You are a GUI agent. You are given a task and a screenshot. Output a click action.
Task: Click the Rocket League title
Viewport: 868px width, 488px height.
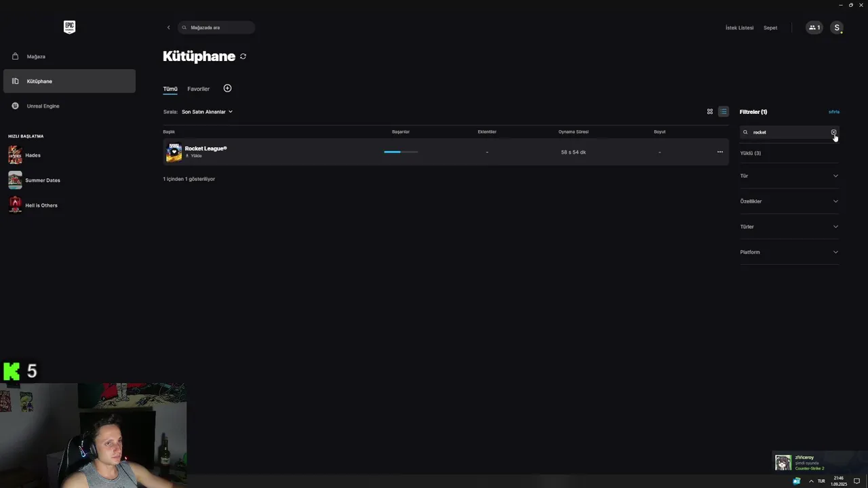tap(206, 148)
